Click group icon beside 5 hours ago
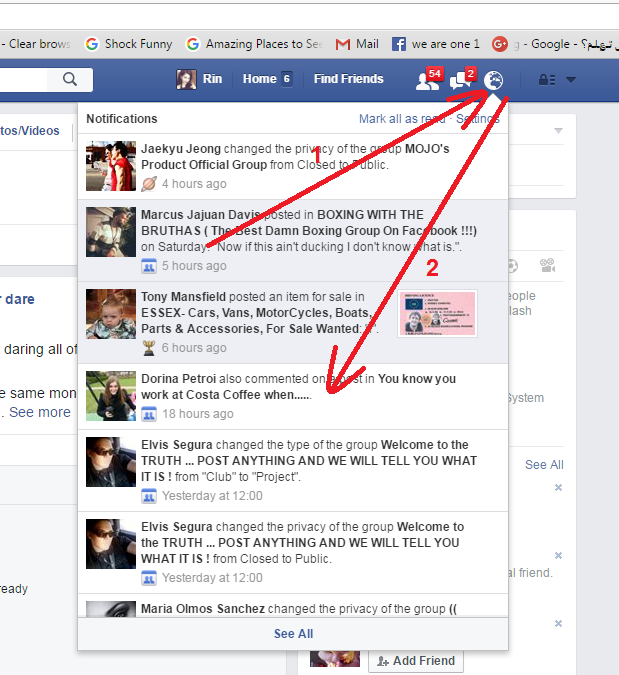This screenshot has width=619, height=675. [149, 266]
